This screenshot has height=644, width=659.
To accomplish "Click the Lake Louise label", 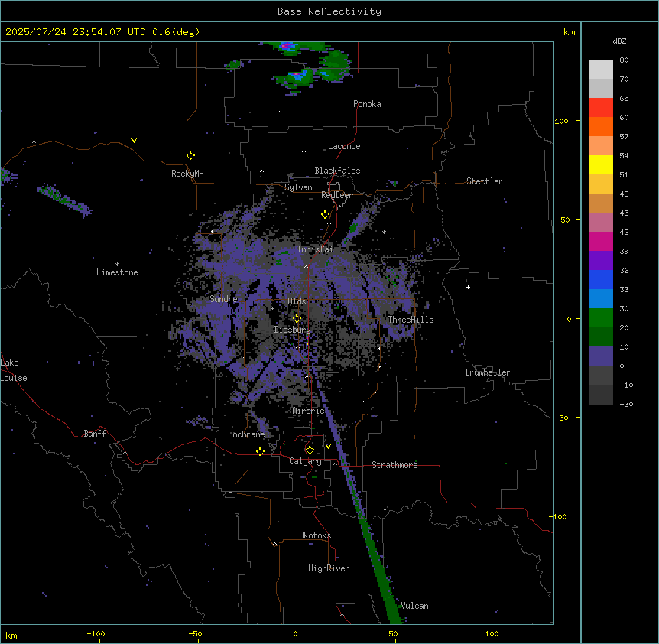I will [14, 370].
